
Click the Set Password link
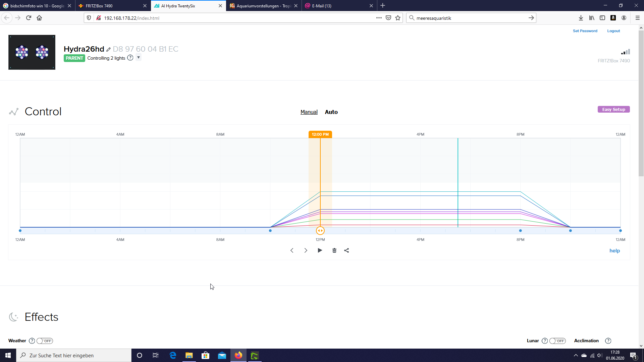click(x=585, y=31)
